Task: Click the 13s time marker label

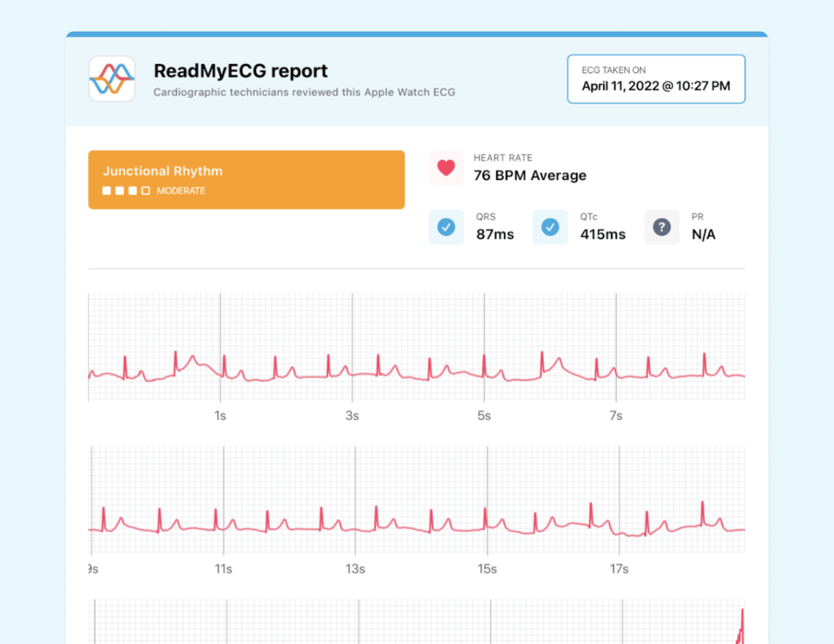Action: [355, 569]
